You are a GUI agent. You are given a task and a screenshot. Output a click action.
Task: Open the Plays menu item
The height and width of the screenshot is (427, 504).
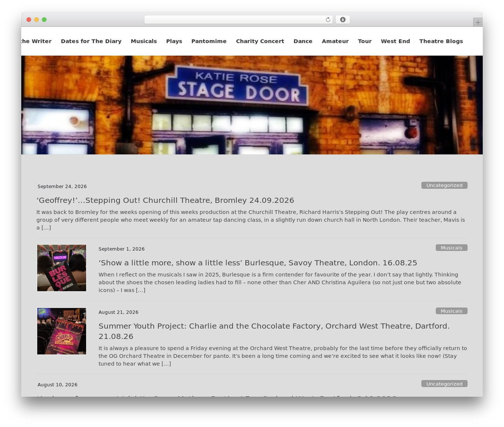174,41
